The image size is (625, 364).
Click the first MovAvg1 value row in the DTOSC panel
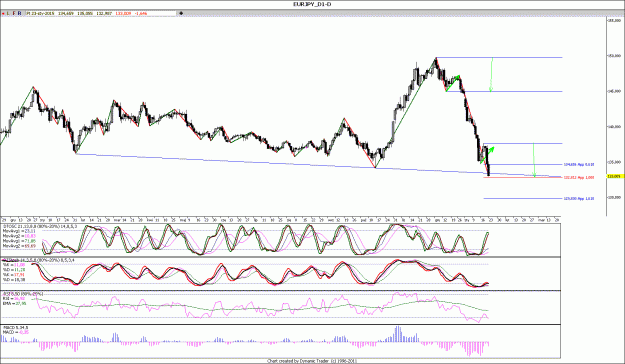click(19, 231)
